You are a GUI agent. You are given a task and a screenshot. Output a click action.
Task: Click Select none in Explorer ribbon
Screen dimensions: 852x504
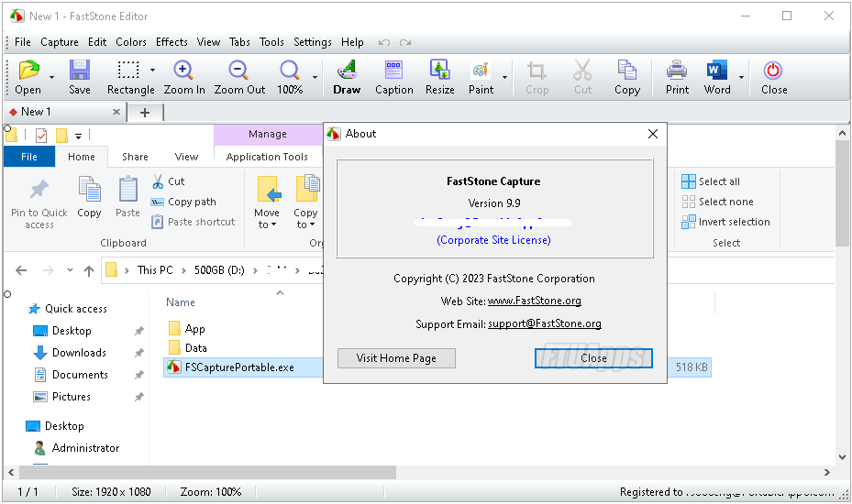coord(718,202)
